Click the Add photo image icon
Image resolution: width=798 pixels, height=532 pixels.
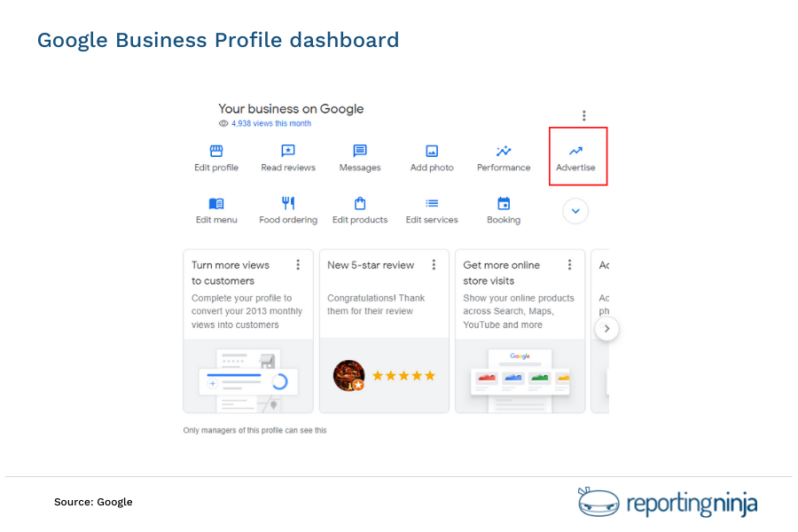tap(432, 151)
